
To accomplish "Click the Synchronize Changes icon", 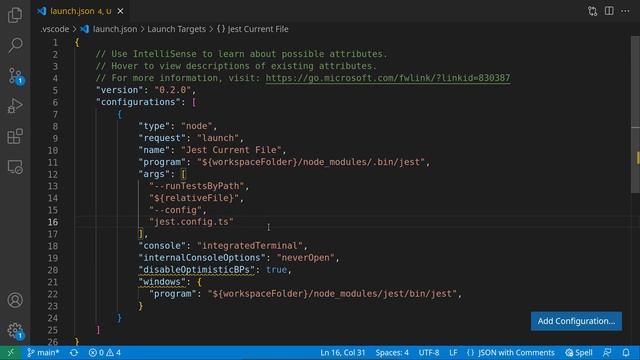I will click(74, 353).
